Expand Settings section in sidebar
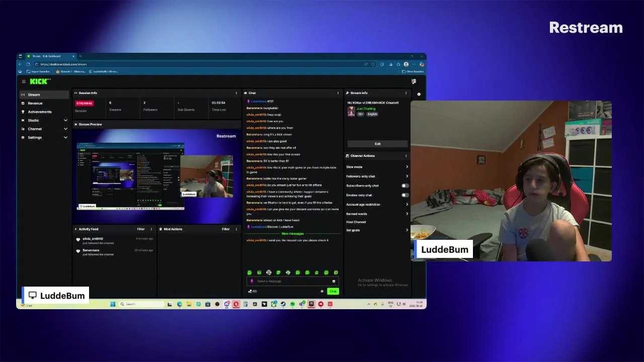Image resolution: width=644 pixels, height=362 pixels. click(x=65, y=138)
